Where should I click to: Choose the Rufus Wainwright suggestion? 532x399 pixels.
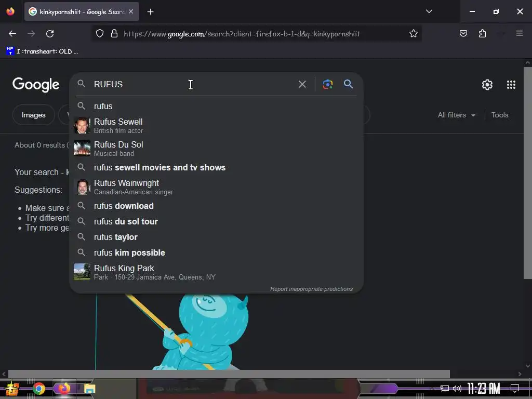[216, 187]
